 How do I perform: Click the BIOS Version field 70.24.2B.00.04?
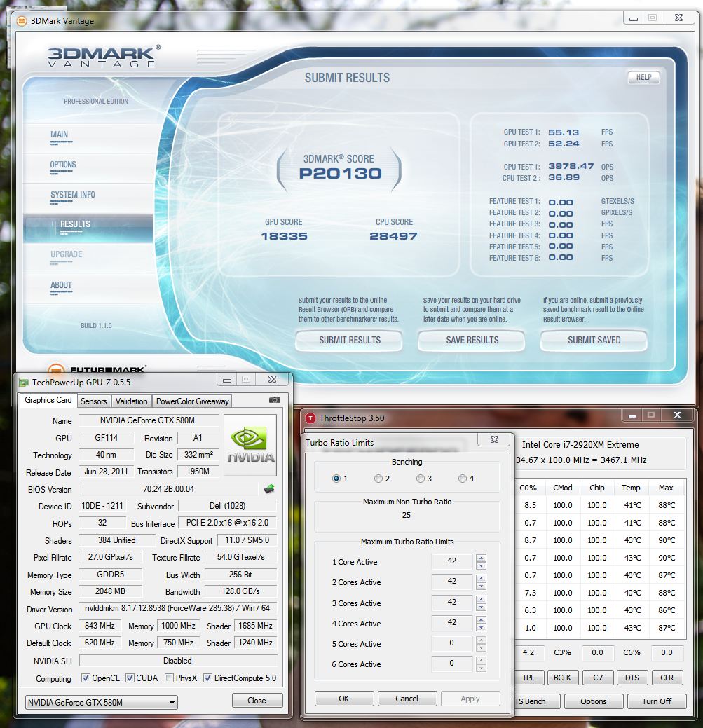coord(168,489)
